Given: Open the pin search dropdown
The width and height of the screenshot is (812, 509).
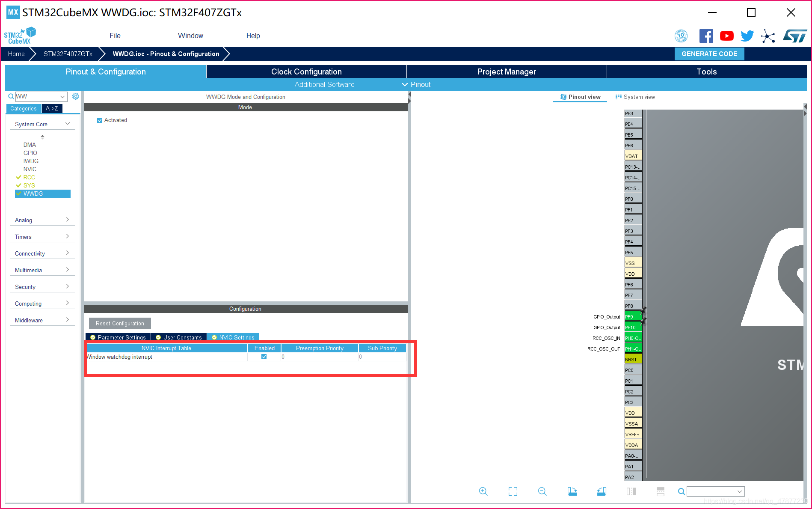Looking at the screenshot, I should point(739,491).
